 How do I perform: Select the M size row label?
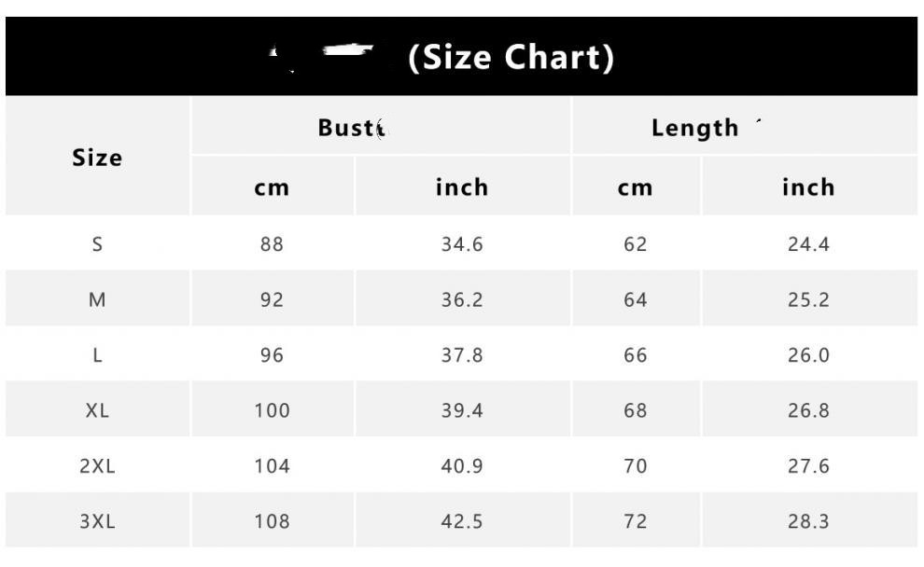click(x=97, y=300)
